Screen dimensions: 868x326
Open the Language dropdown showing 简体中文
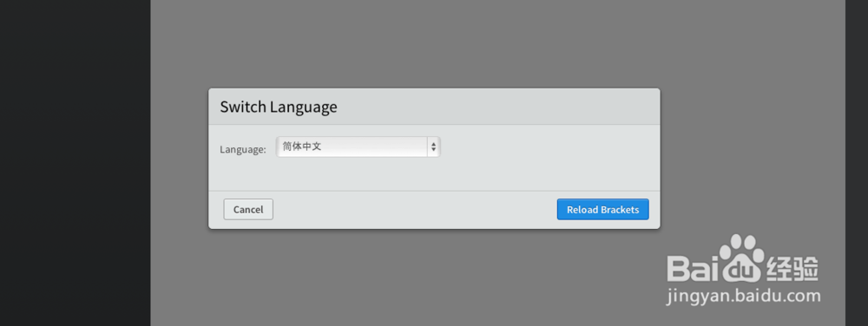(x=358, y=147)
